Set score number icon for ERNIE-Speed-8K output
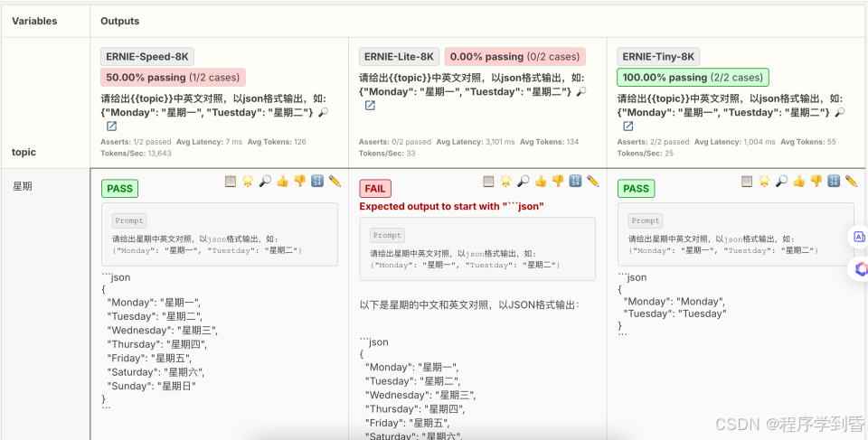The width and height of the screenshot is (868, 440). pos(317,181)
